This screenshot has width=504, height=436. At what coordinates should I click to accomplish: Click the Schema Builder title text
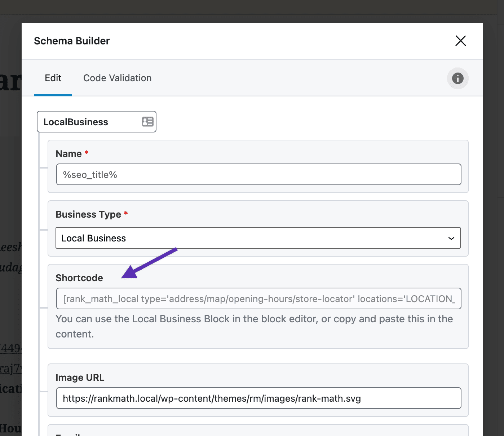pyautogui.click(x=72, y=41)
